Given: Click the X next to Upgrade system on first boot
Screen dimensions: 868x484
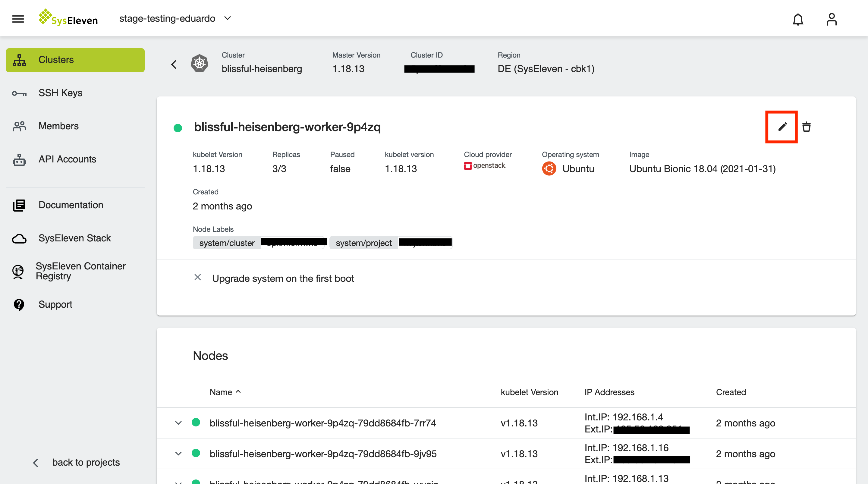Looking at the screenshot, I should tap(197, 277).
